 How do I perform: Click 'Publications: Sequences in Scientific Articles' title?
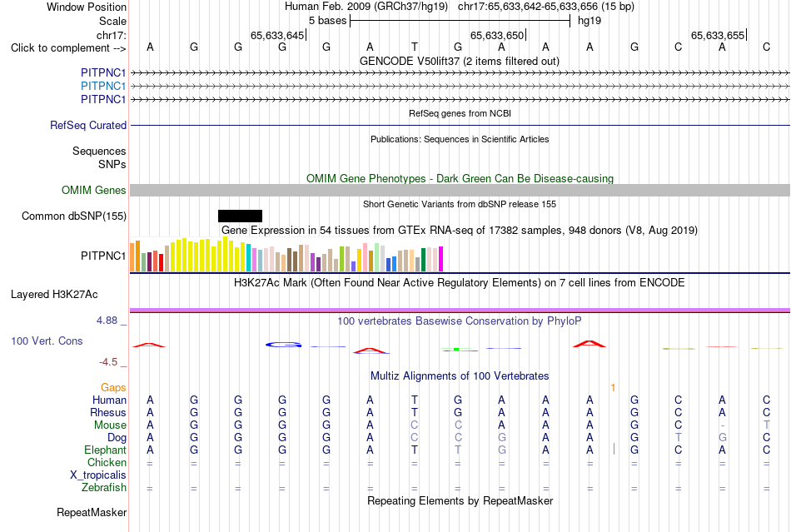coord(460,139)
